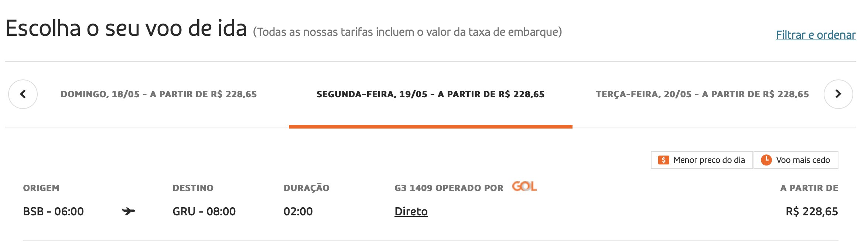Select Domingo 18/05 date tab

pos(159,94)
